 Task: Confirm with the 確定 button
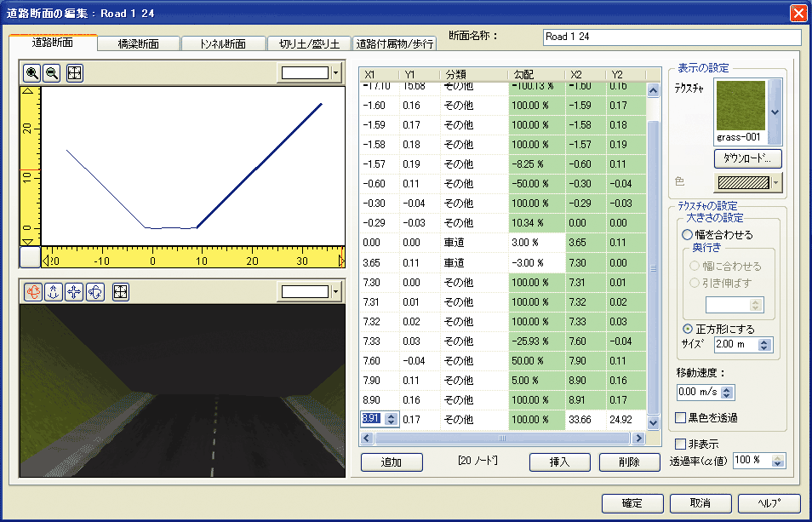[x=632, y=502]
